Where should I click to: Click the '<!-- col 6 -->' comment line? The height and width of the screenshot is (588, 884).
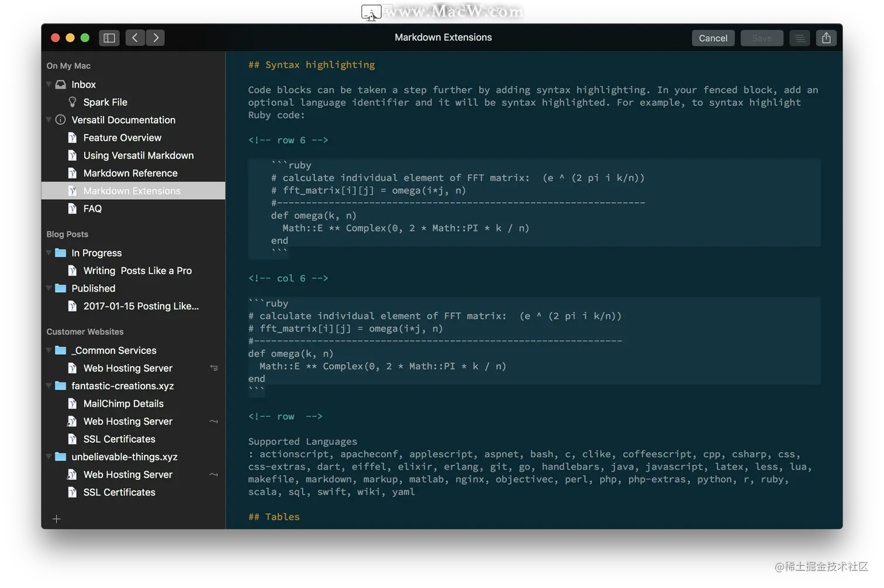tap(288, 278)
